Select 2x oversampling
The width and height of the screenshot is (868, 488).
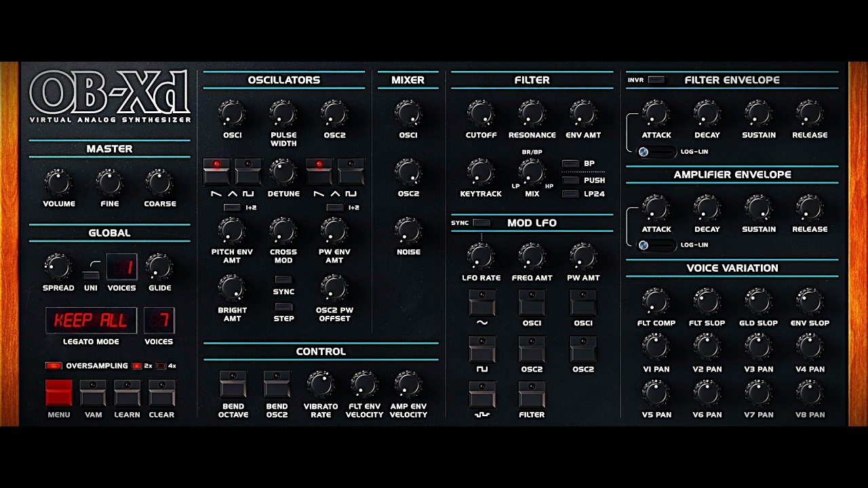click(x=137, y=366)
